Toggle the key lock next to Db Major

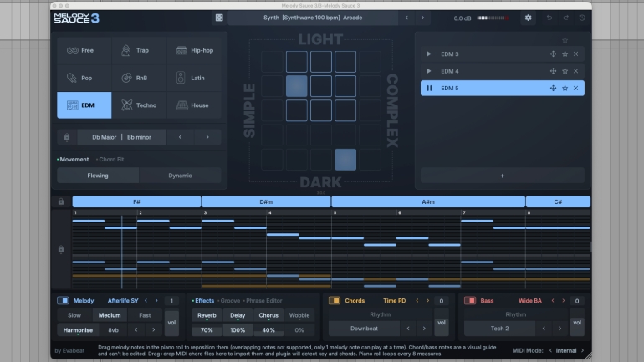click(65, 137)
